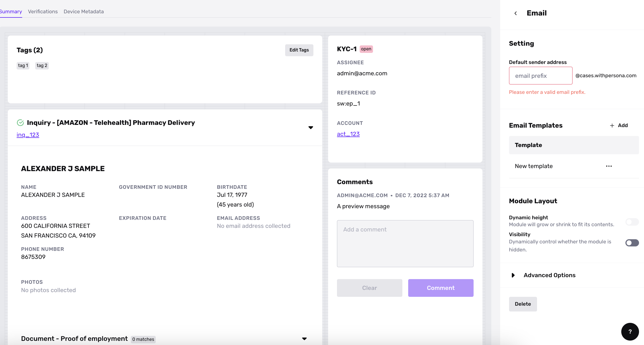Click the tag1 label in Tags section
644x345 pixels.
click(24, 65)
